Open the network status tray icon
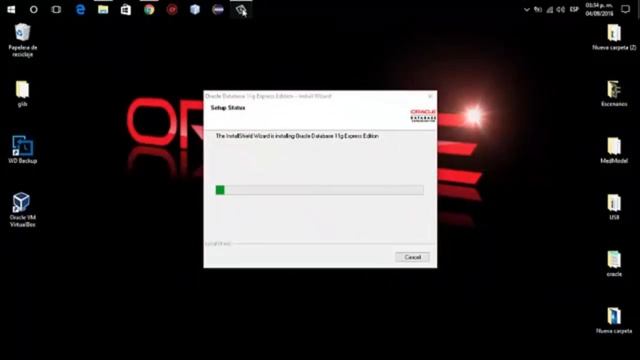This screenshot has width=640, height=360. click(x=549, y=9)
